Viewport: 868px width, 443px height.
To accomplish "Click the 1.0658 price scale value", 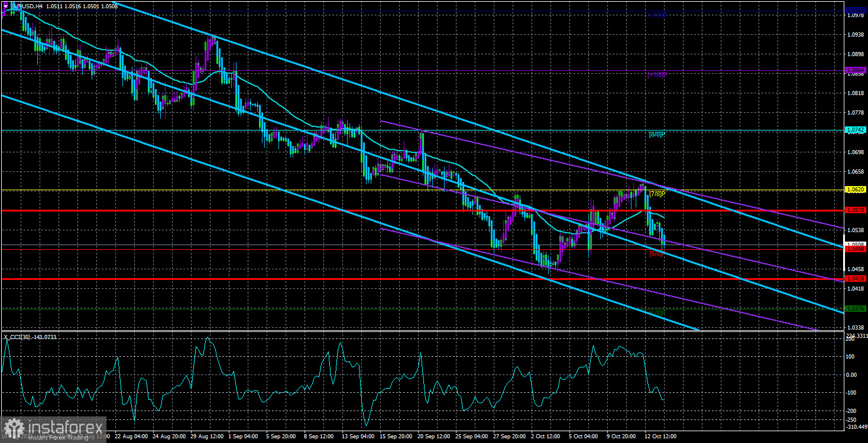I will (856, 172).
